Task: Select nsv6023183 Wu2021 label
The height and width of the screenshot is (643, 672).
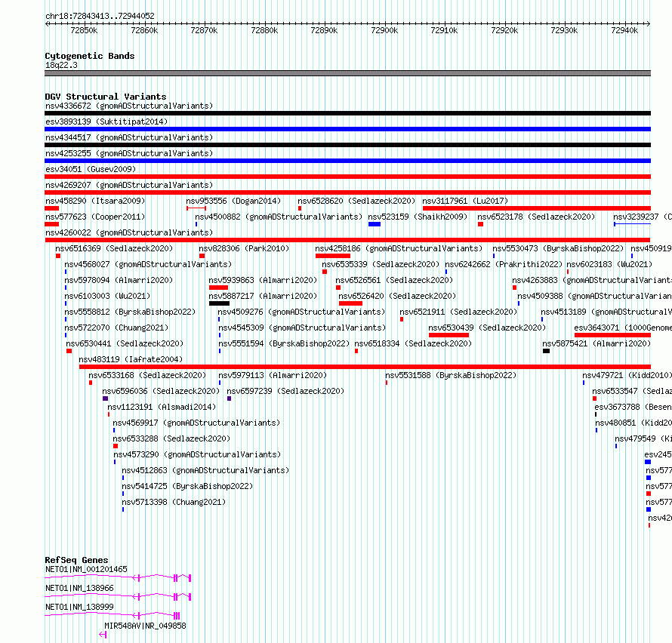Action: (609, 264)
